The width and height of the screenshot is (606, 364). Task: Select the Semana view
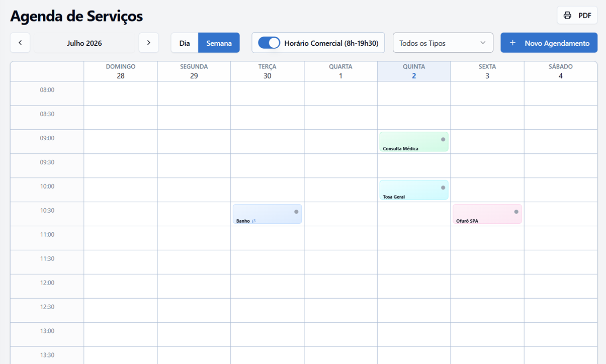tap(219, 43)
